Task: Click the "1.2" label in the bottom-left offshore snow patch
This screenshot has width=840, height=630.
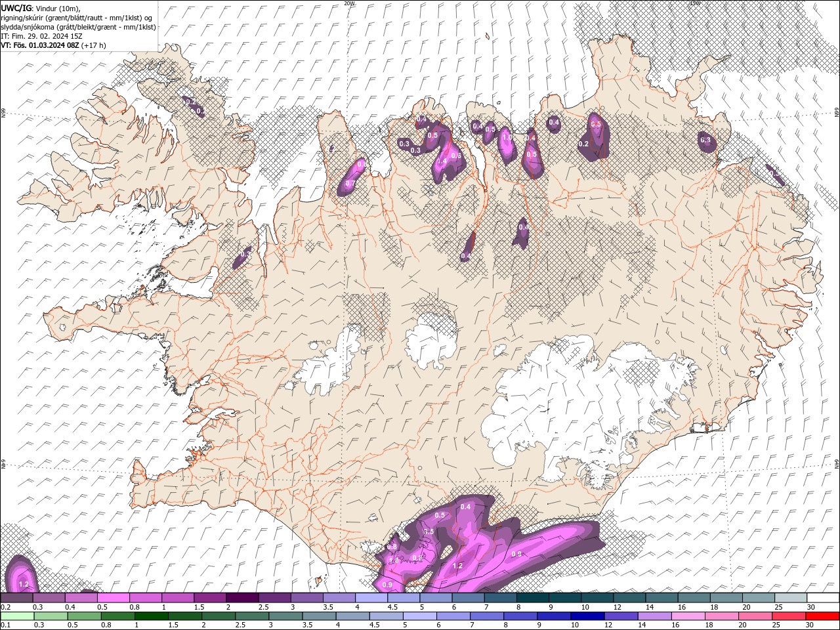Action: point(24,584)
